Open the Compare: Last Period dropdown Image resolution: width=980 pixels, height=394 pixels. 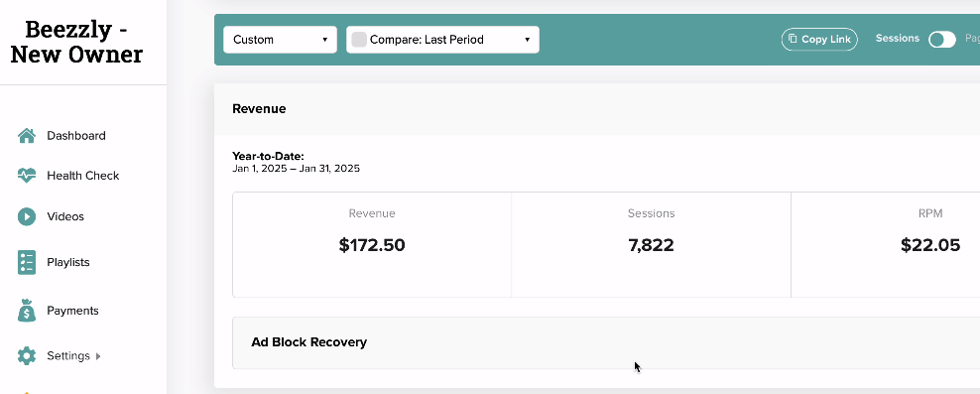point(442,40)
